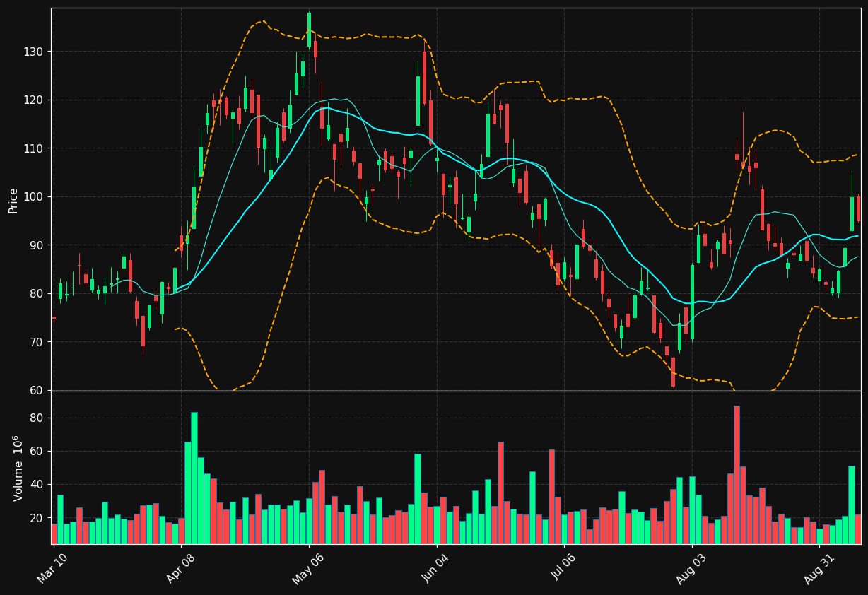Select the 70 tick on price axis
The height and width of the screenshot is (595, 868).
pyautogui.click(x=36, y=342)
